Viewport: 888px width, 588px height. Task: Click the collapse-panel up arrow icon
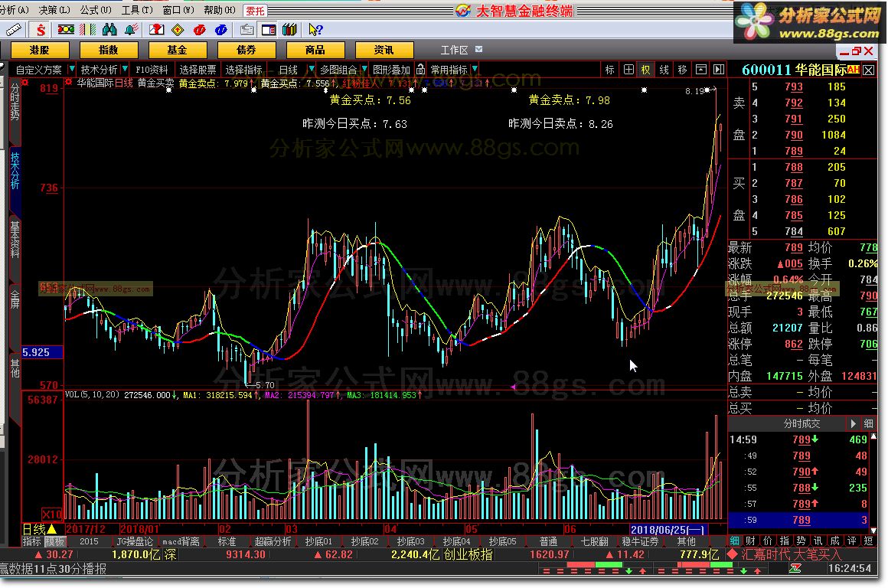tap(701, 70)
